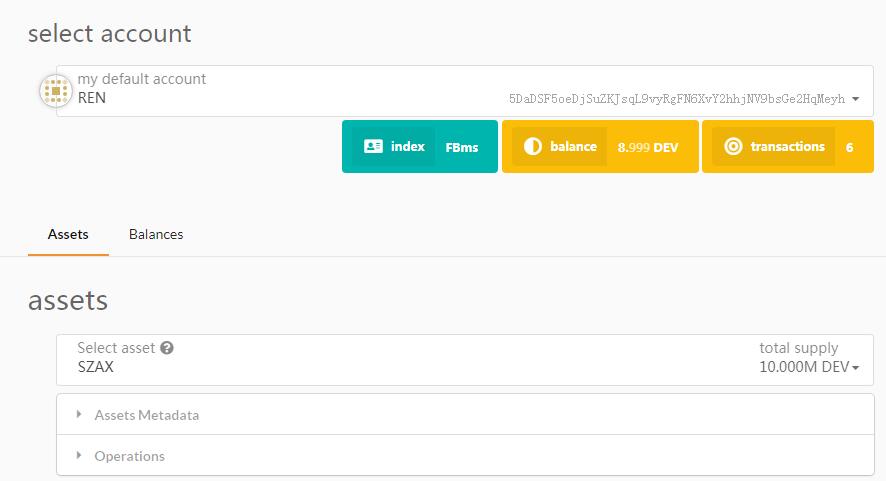Click the half-circle balance icon
The width and height of the screenshot is (886, 481).
[x=532, y=147]
